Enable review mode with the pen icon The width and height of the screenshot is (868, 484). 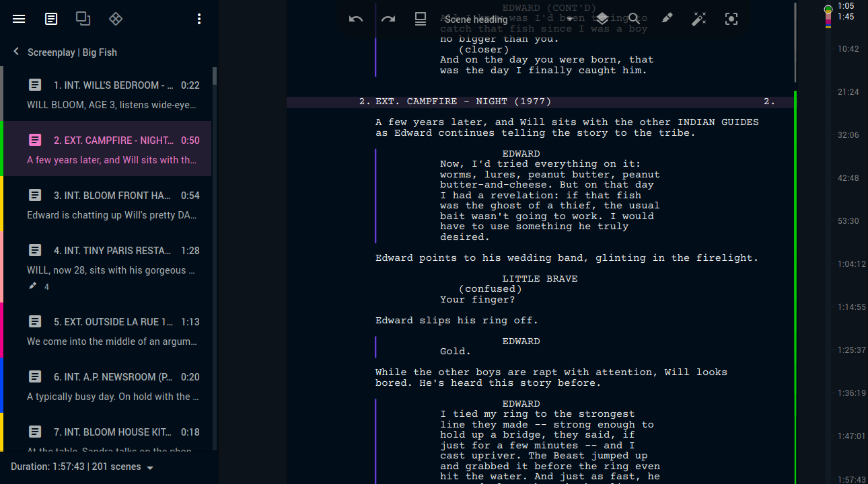pos(667,19)
